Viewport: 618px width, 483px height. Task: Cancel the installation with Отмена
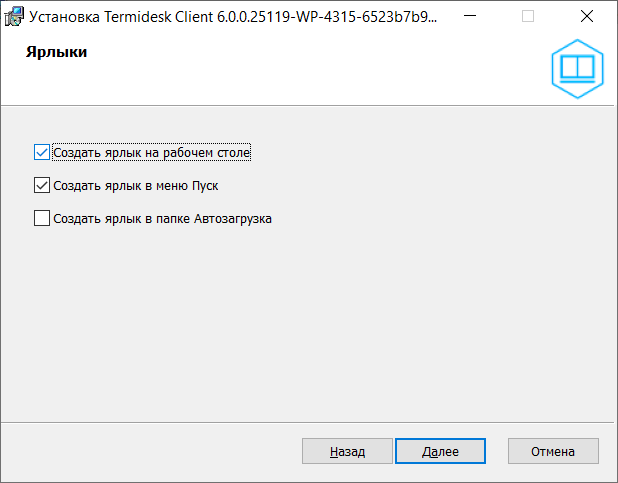553,452
